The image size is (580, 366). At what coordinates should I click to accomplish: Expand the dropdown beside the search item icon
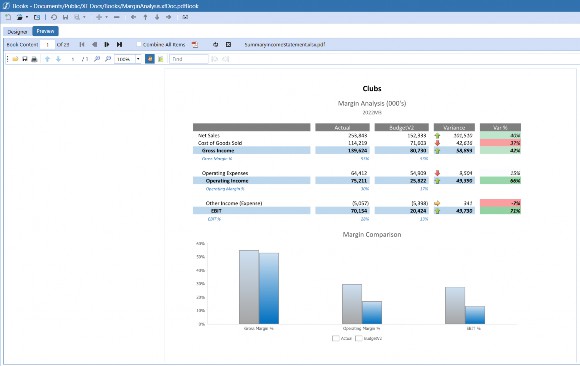coord(84,17)
